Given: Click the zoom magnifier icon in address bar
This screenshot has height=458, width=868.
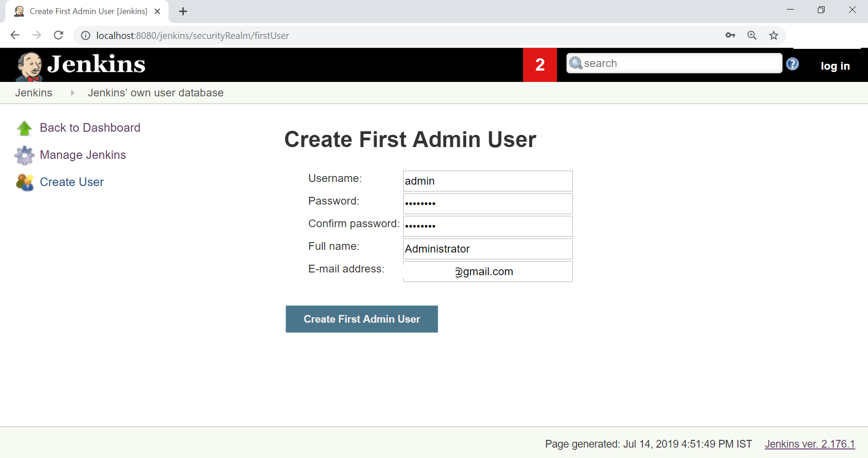Looking at the screenshot, I should coord(752,35).
